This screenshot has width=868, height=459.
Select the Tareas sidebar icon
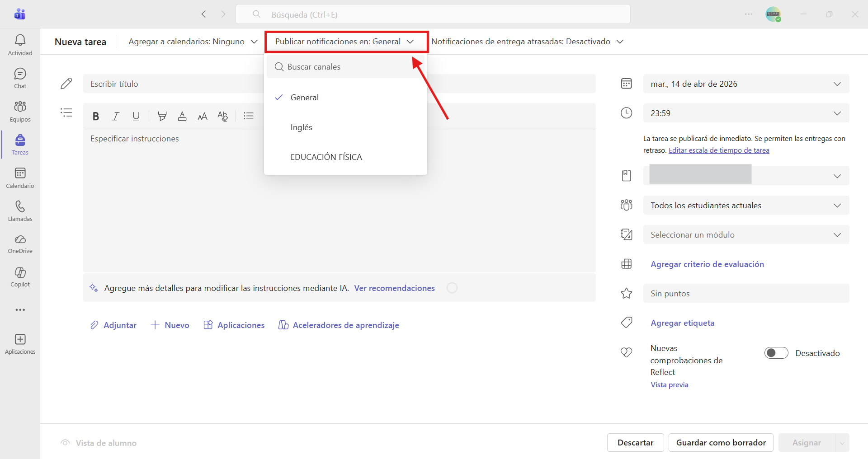(x=20, y=145)
